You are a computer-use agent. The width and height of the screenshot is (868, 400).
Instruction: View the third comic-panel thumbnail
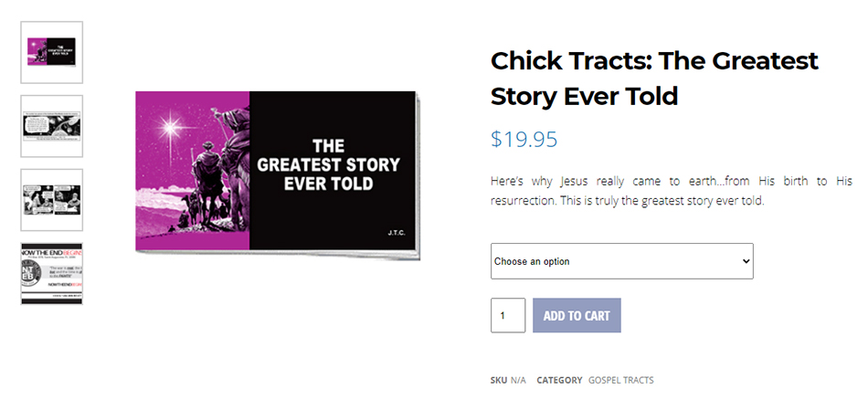(51, 200)
